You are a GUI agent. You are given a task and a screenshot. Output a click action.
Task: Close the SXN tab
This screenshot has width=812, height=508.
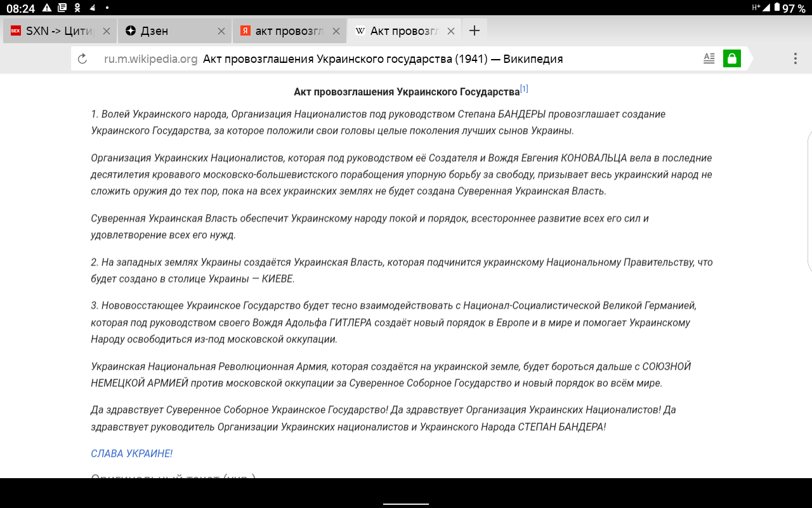click(x=106, y=31)
